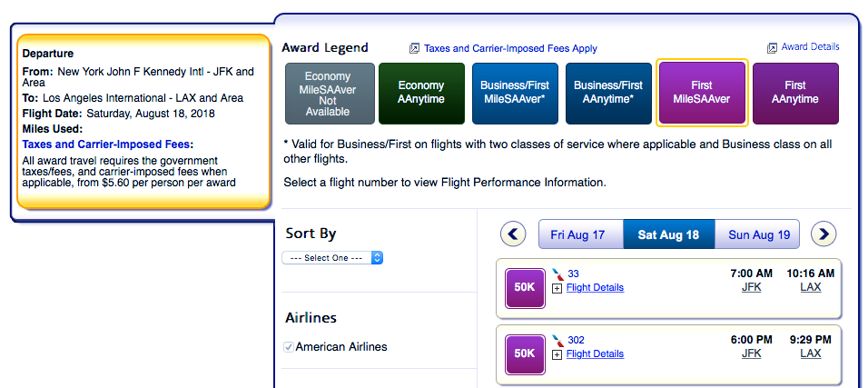Click the American Airlines logo for flight 33

tap(557, 274)
